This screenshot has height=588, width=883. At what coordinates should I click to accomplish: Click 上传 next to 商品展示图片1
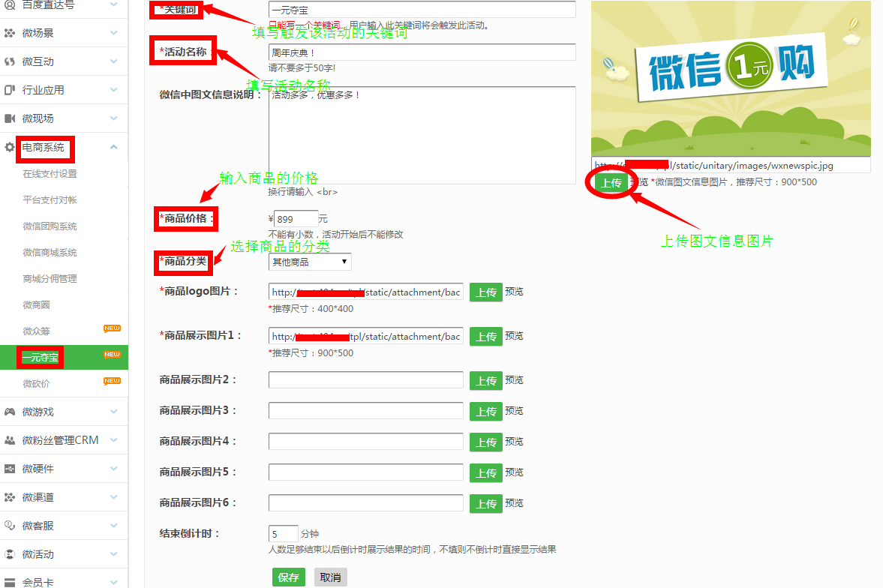point(486,337)
